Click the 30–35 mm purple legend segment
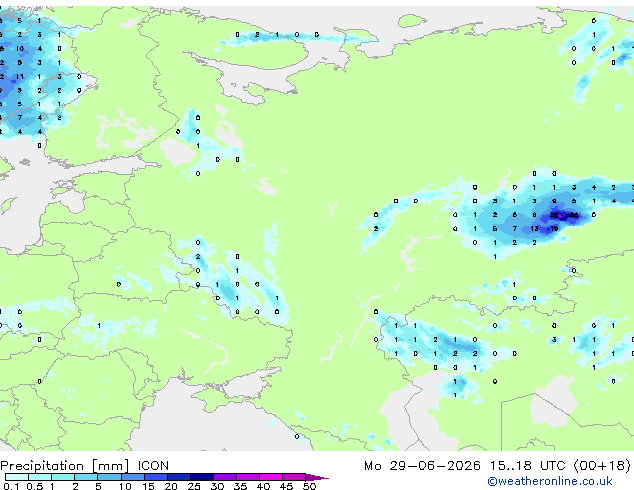 coord(224,477)
